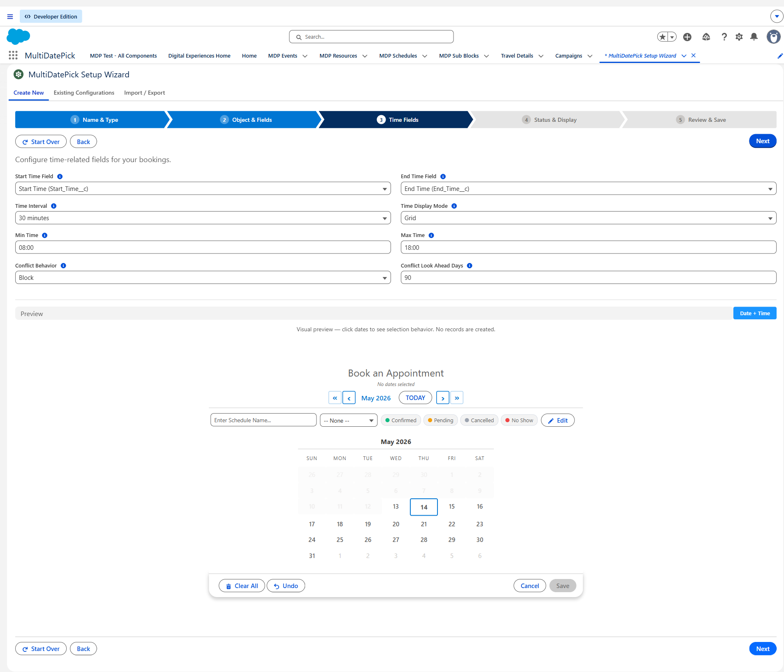Screen dimensions: 784x672
Task: Open the -- None -- dropdown in preview
Action: [x=349, y=420]
